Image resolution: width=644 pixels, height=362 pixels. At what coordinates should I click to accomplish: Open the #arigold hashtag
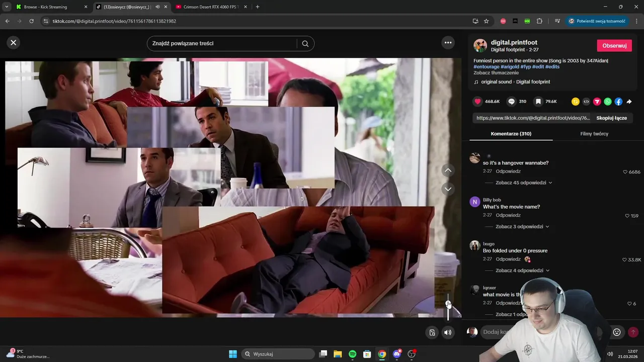[510, 66]
